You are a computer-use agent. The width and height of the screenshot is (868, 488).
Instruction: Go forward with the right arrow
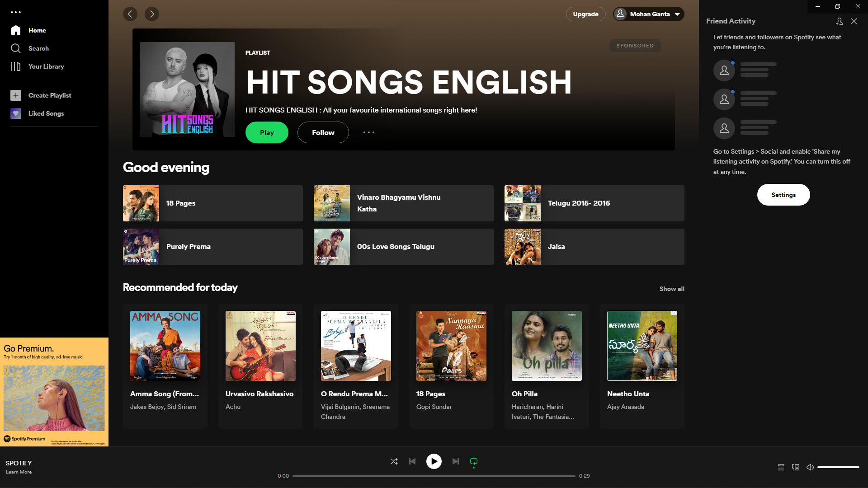tap(152, 14)
